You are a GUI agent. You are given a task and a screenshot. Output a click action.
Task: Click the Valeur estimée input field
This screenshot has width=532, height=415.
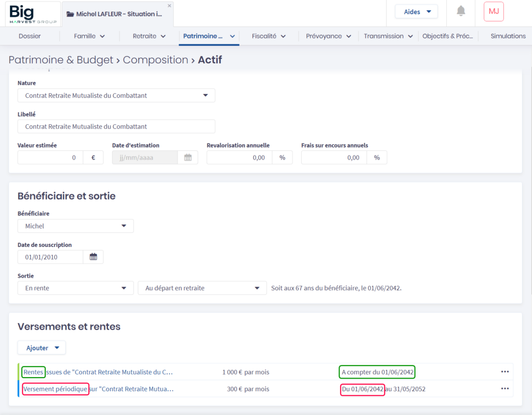point(50,158)
